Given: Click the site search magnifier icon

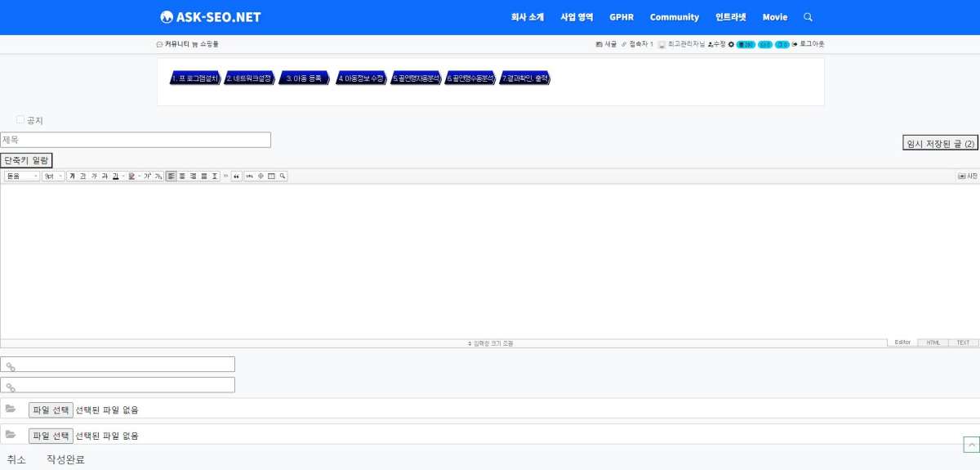Looking at the screenshot, I should [x=808, y=17].
